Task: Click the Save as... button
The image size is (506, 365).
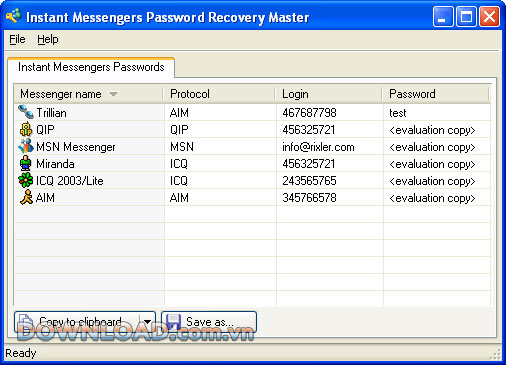Action: click(209, 322)
